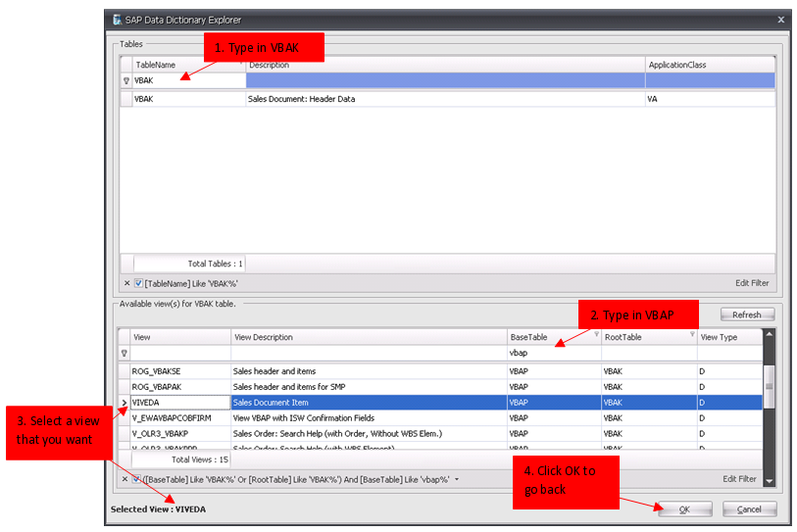Image resolution: width=797 pixels, height=532 pixels.
Task: Click OK to confirm selected view
Action: (683, 509)
